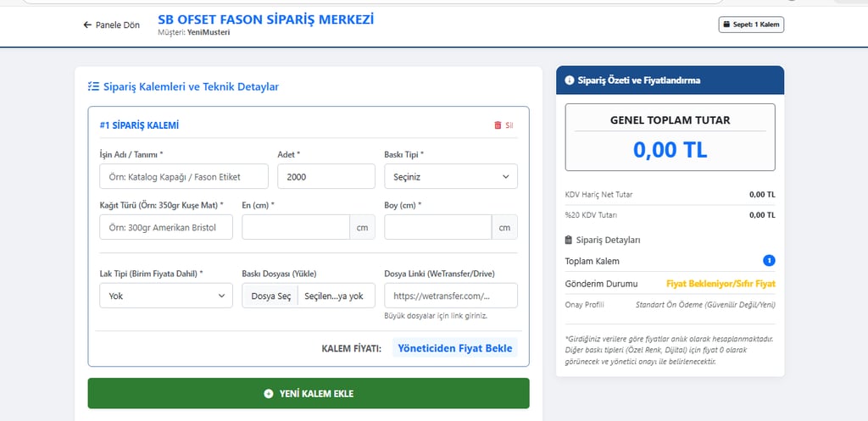Click the trash icon to delete item
868x421 pixels.
click(498, 125)
